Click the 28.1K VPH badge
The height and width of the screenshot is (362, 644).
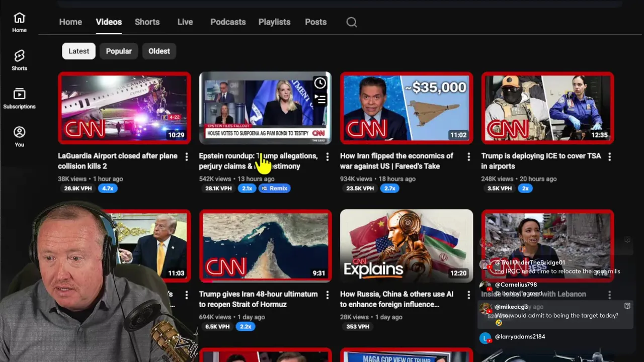[x=218, y=188]
